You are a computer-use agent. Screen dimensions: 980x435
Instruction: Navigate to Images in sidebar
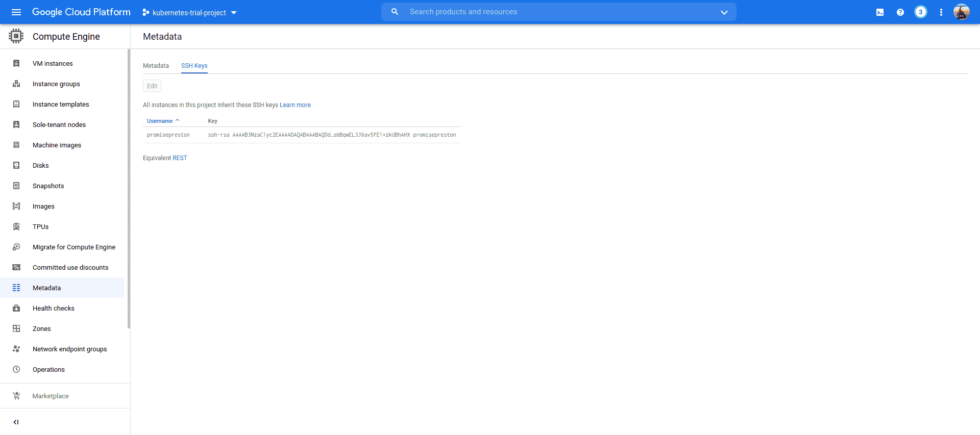(43, 206)
